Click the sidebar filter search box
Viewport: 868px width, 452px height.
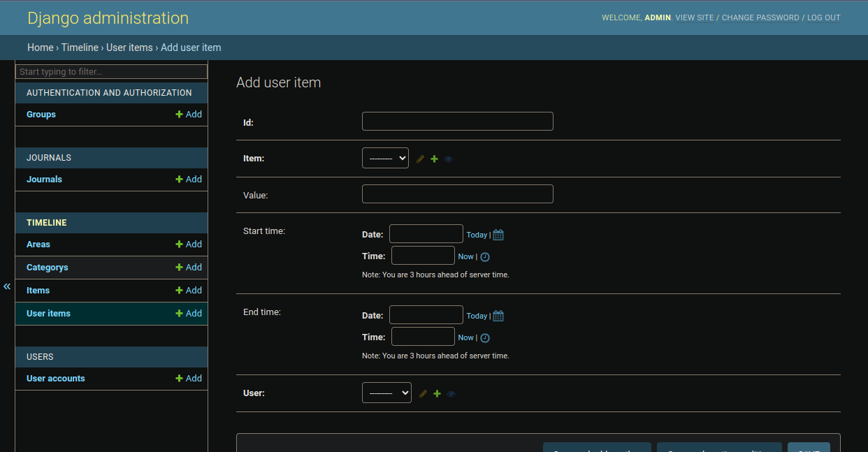[112, 72]
